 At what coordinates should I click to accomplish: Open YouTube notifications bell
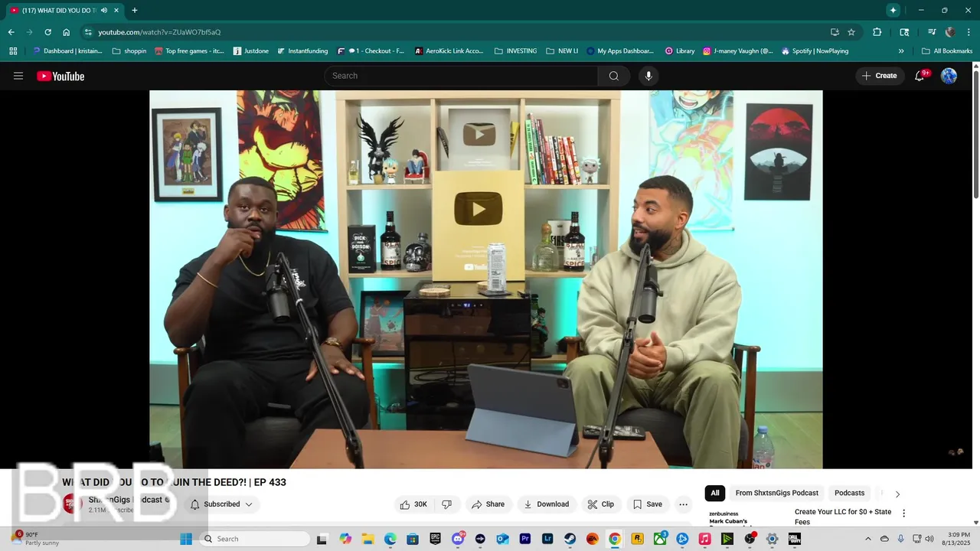[920, 76]
